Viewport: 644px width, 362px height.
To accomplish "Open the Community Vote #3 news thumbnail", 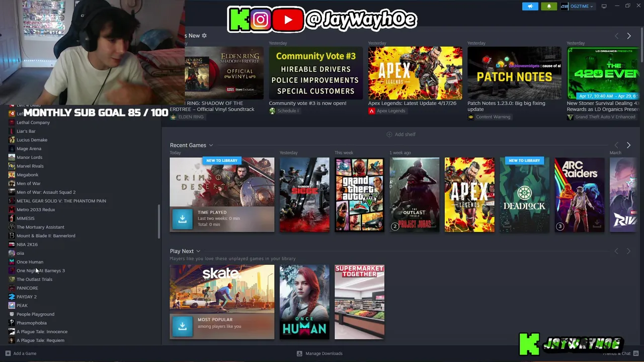I will click(315, 73).
